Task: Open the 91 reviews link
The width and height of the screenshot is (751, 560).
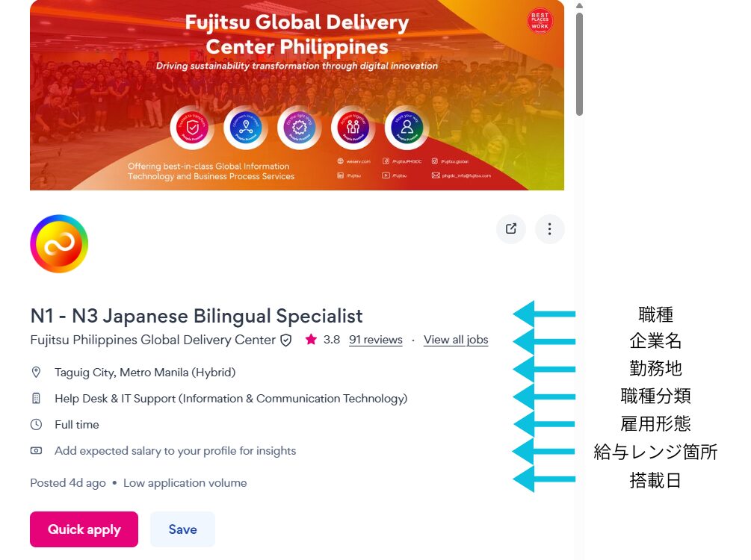Action: tap(375, 340)
